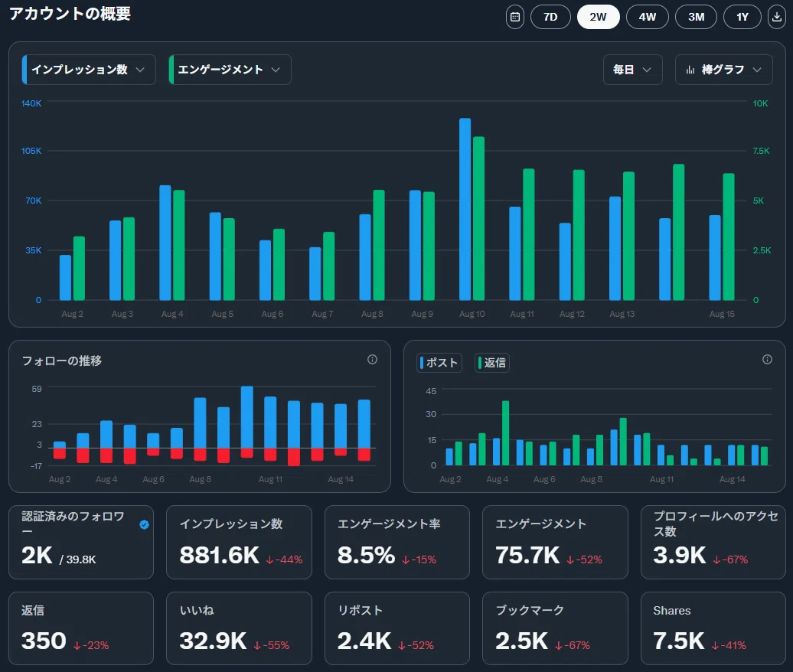Open the エンゲージメント metric dropdown

point(230,70)
